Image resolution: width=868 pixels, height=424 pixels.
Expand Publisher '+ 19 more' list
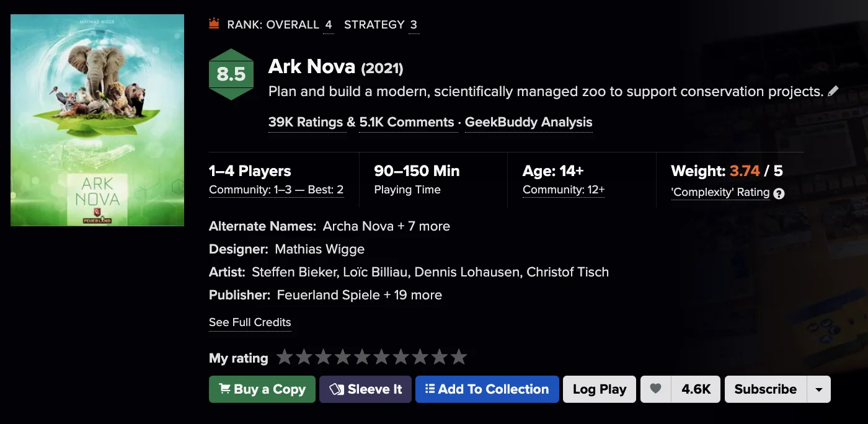pos(413,295)
